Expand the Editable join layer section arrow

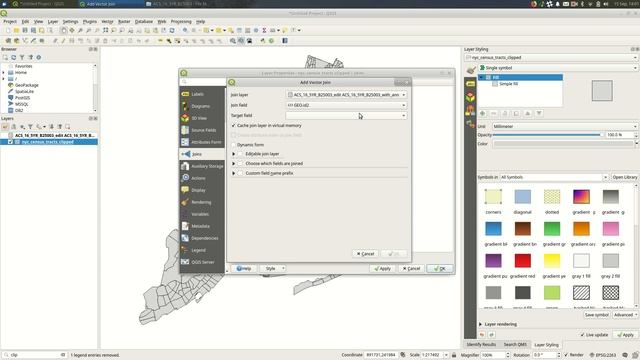pos(234,154)
